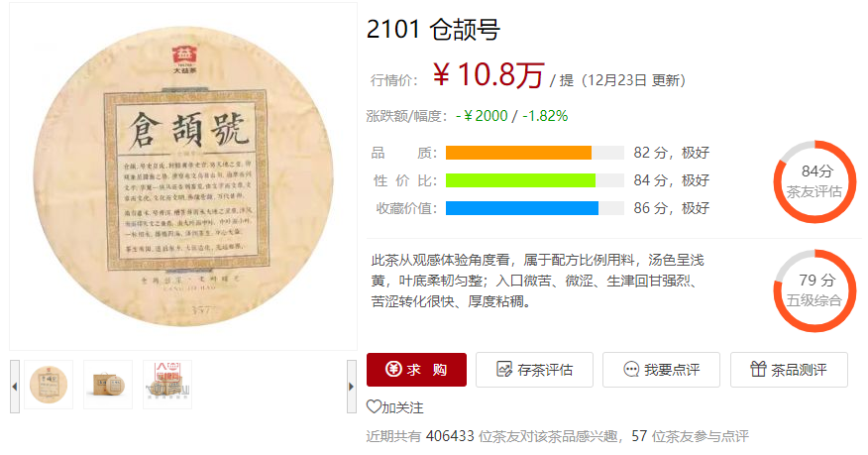Viewport: 868px width, 455px height.
Task: Toggle 加关注 to follow this tea
Action: (x=395, y=407)
